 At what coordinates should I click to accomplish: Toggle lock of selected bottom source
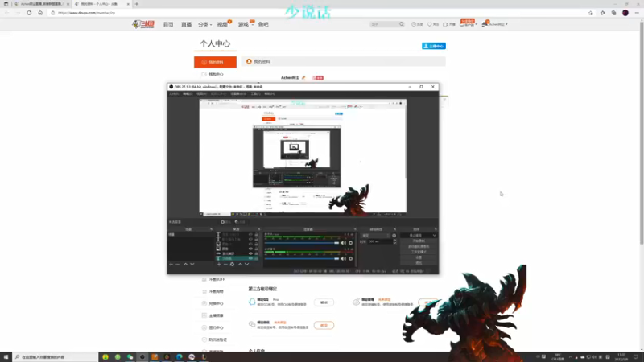pos(256,258)
